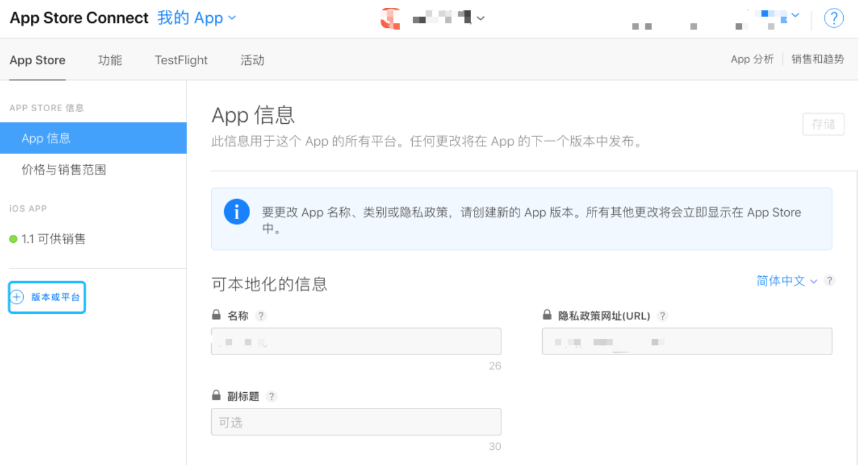This screenshot has height=465, width=868.
Task: Open the 简体中文 language dropdown
Action: (787, 280)
